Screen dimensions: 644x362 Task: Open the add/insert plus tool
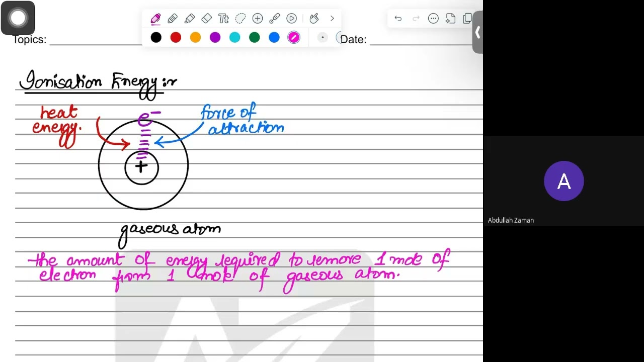coord(258,19)
